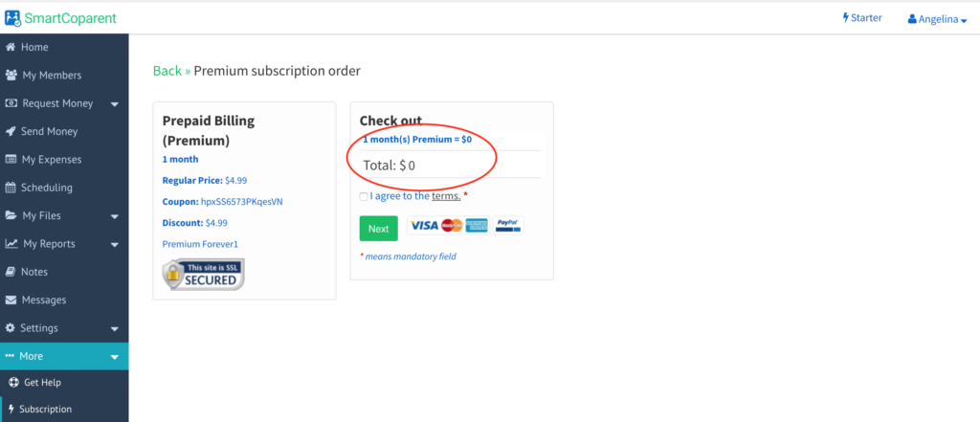Click the Get Help lifebuoy icon
This screenshot has width=980, height=422.
pyautogui.click(x=14, y=383)
